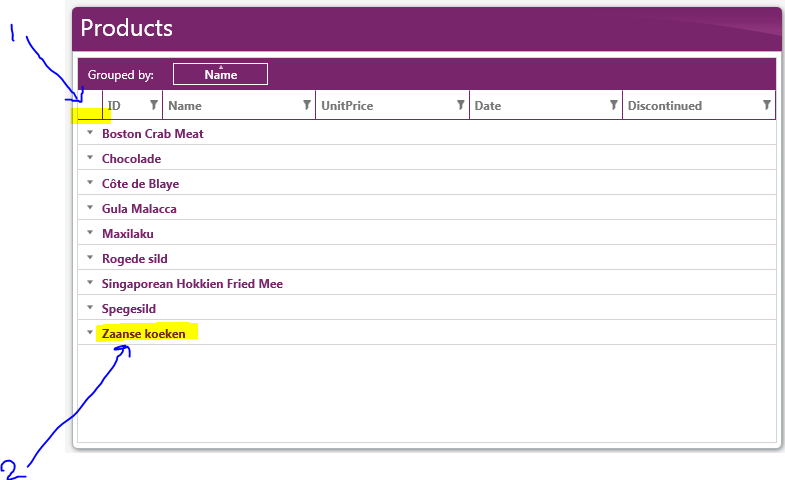Image resolution: width=785 pixels, height=480 pixels.
Task: Open the Date column filter funnel
Action: [613, 105]
